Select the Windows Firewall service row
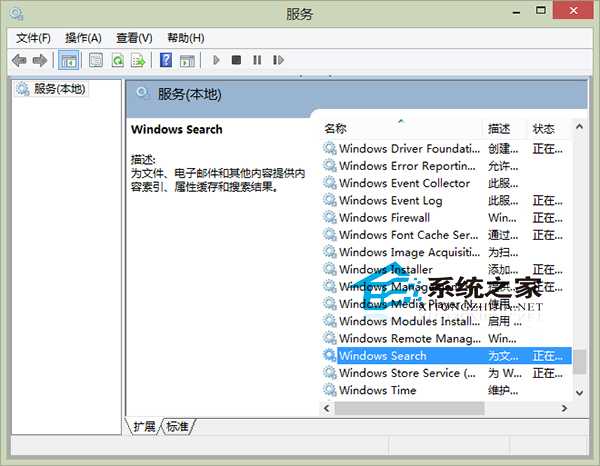The image size is (600, 466). pos(445,218)
